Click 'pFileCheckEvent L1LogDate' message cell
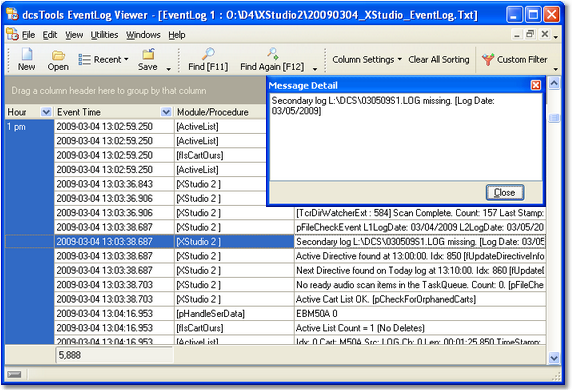Screen dimensions: 572x392 coord(420,227)
